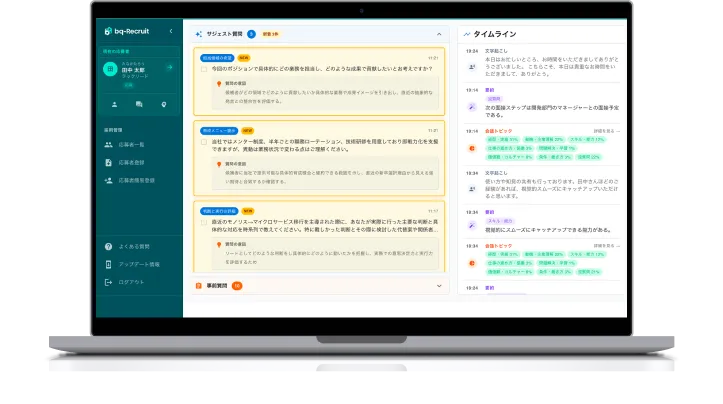
Task: Click the orange count badge beside 事前質問
Action: point(237,286)
